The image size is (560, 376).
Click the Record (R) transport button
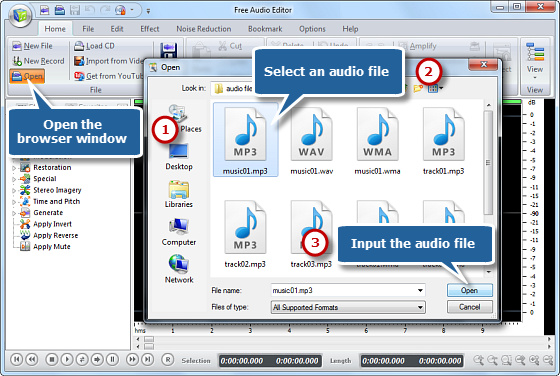tap(168, 359)
